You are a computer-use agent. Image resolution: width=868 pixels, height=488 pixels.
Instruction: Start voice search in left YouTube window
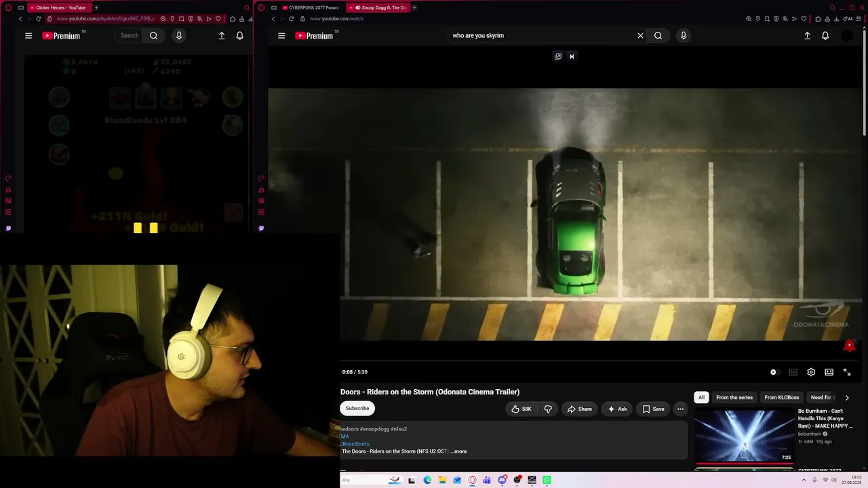(179, 36)
